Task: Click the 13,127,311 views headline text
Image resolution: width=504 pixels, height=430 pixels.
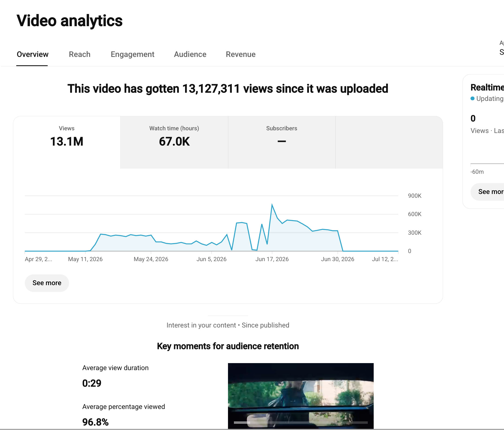Action: 228,89
